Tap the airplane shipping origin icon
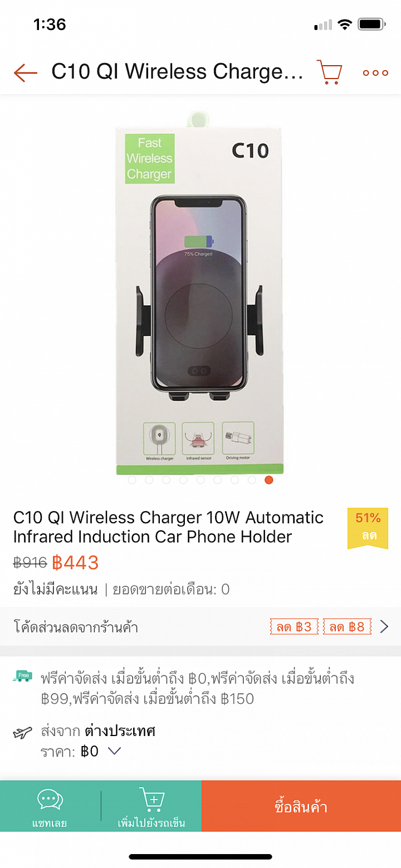 (x=22, y=733)
